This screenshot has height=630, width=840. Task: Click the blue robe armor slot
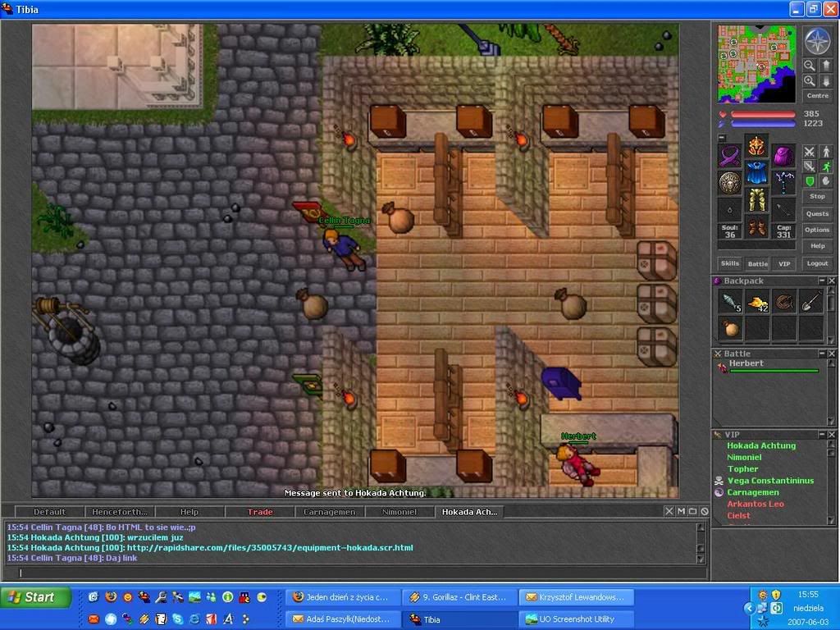[756, 173]
